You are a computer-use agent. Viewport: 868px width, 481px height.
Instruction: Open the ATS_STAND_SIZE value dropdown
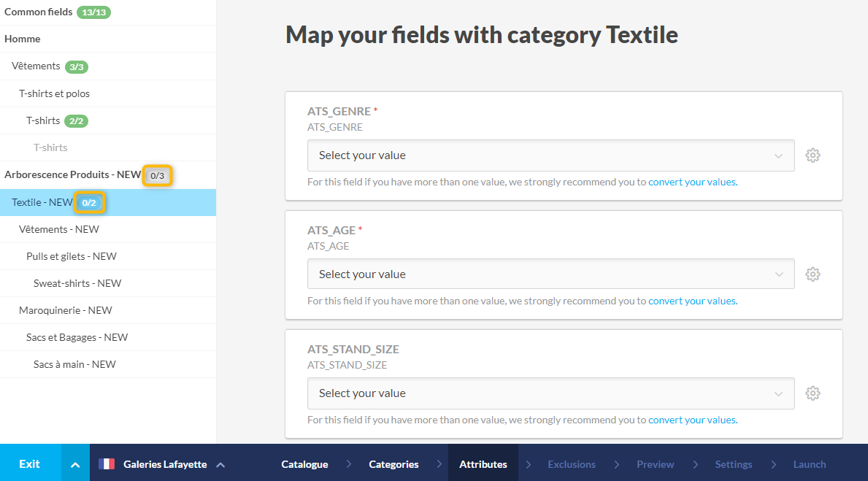[550, 393]
